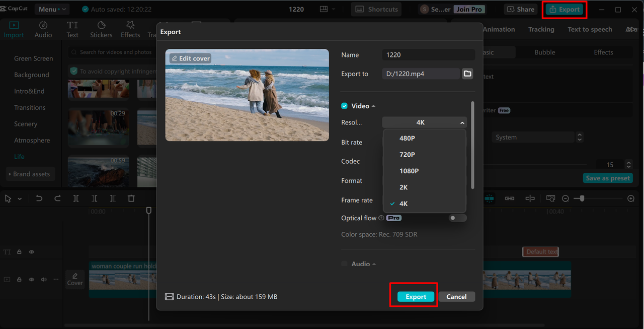Select the Default text clip on timeline
This screenshot has height=329, width=644.
point(541,251)
